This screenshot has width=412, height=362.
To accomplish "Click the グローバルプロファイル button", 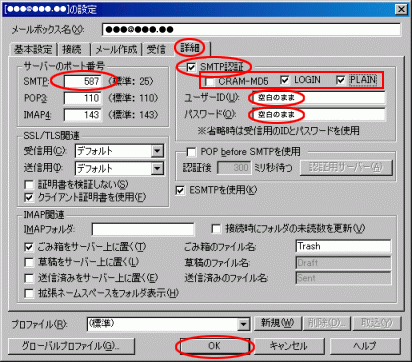I will (x=71, y=346).
